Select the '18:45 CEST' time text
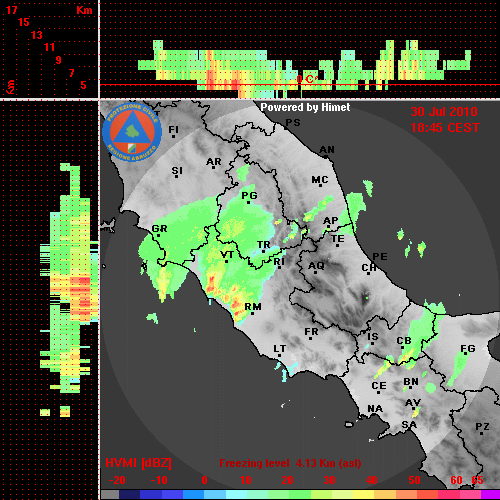Image resolution: width=500 pixels, height=500 pixels. tap(445, 128)
